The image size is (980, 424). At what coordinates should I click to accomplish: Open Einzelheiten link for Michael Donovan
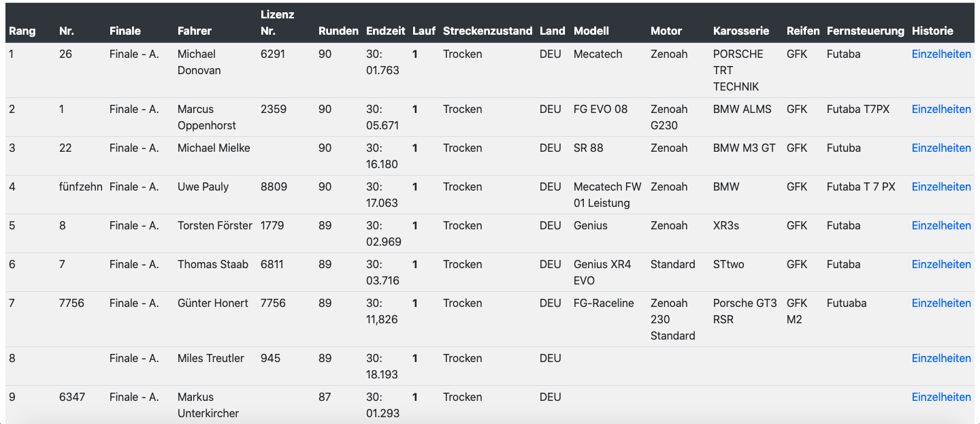coord(941,54)
